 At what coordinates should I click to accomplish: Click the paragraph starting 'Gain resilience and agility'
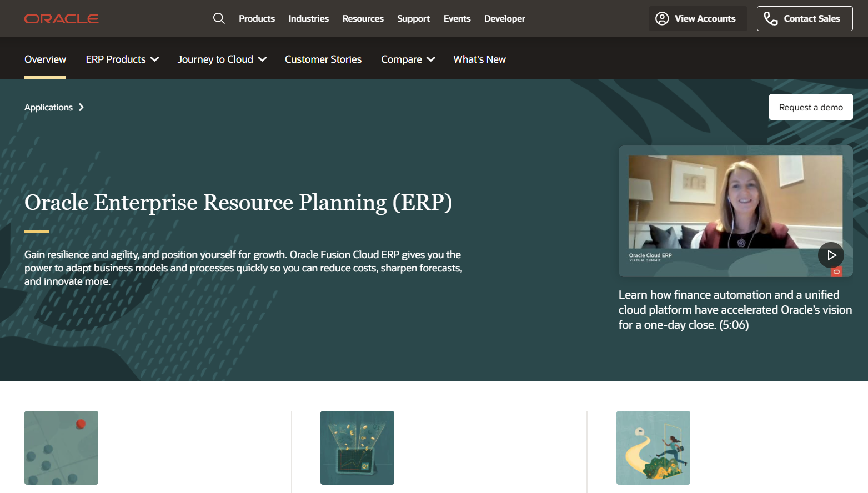click(x=243, y=268)
